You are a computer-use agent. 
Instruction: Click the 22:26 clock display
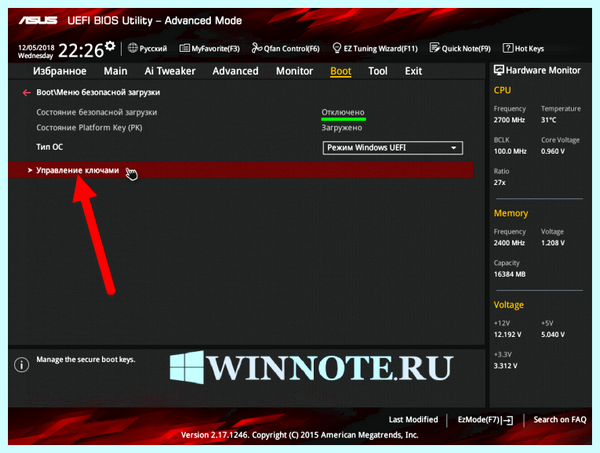click(x=81, y=50)
